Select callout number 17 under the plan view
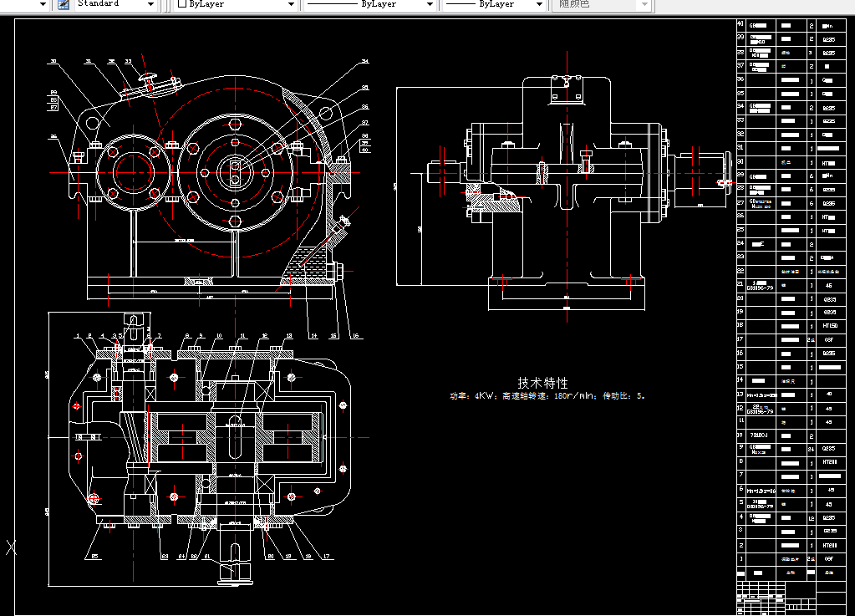Viewport: 855px width, 616px height. [326, 557]
